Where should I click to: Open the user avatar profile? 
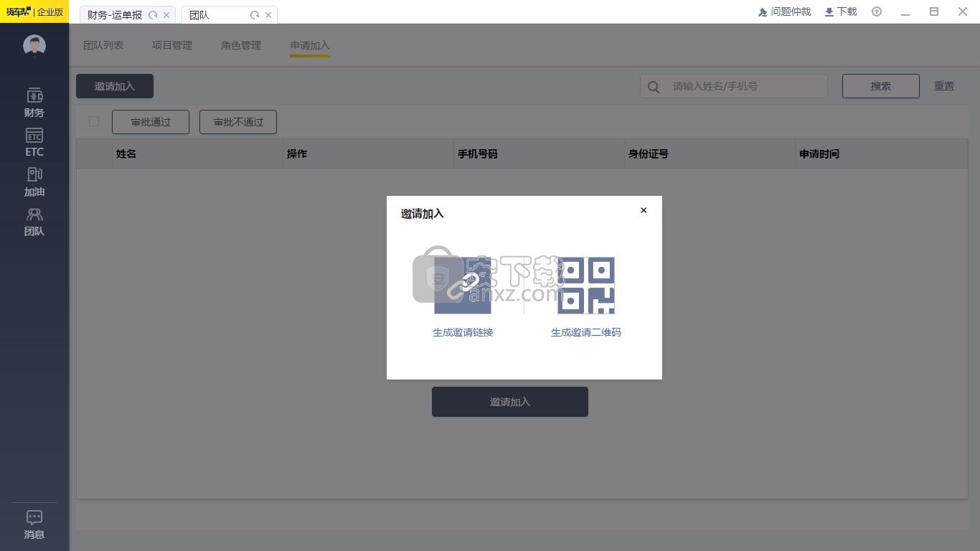click(x=34, y=46)
